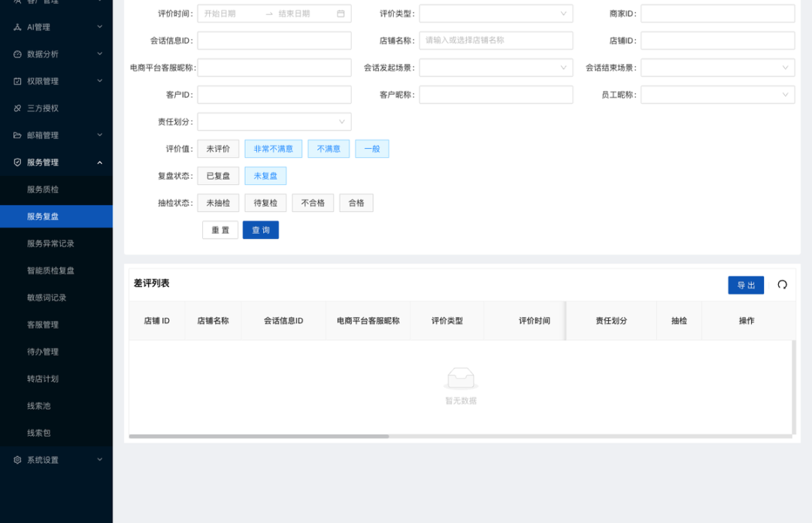
Task: Click the 店铺 ID column header
Action: click(157, 321)
